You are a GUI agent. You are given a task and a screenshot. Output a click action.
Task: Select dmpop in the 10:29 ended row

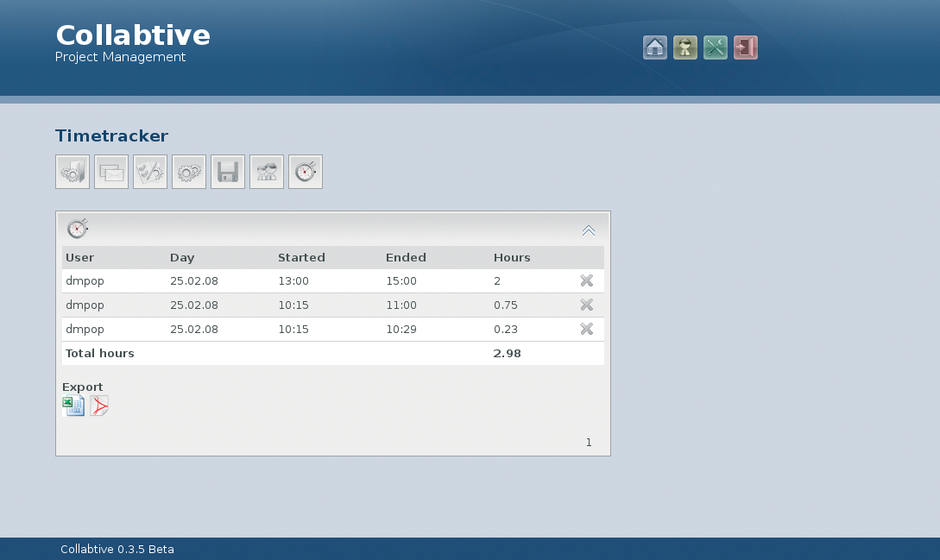pyautogui.click(x=85, y=329)
